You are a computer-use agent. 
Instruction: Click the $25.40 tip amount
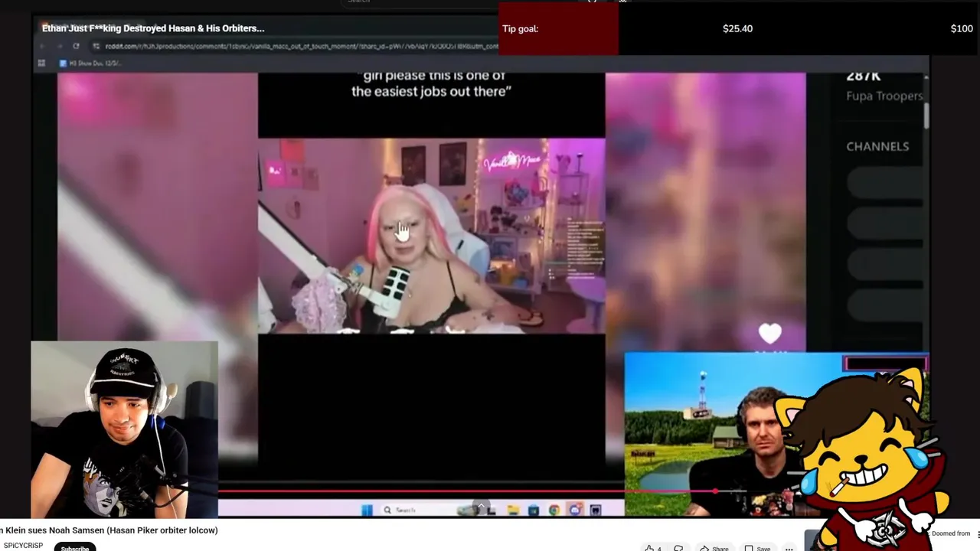click(x=737, y=28)
